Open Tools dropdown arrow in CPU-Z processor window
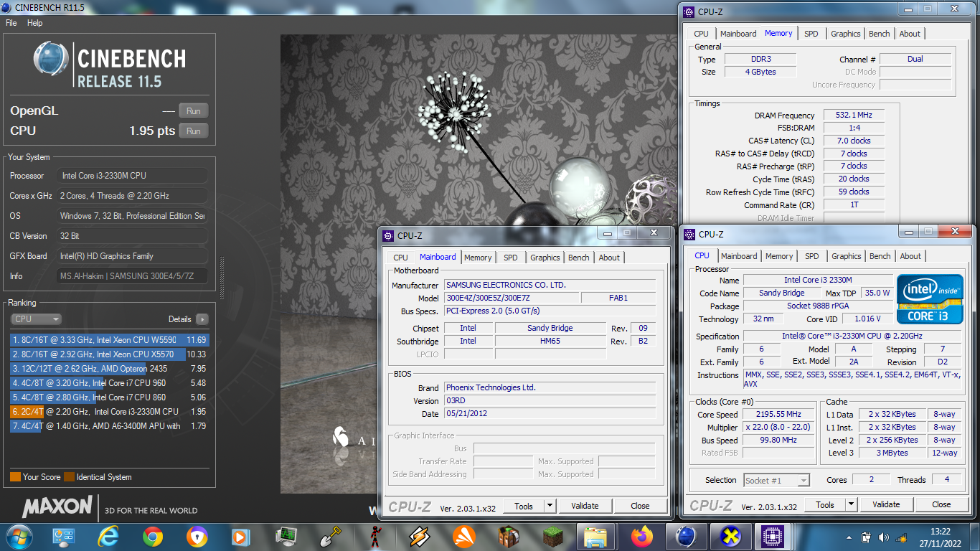980x551 pixels. tap(851, 504)
